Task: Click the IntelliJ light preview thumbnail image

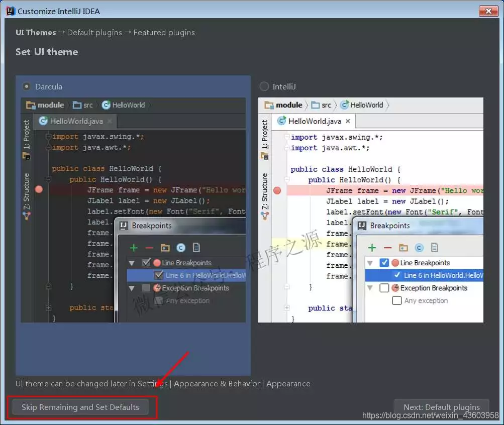Action: click(371, 210)
